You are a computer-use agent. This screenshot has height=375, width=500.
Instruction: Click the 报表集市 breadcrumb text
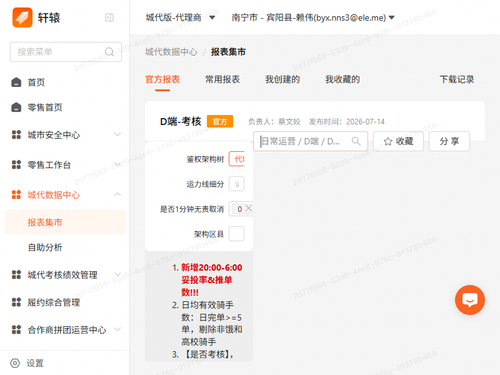[228, 52]
